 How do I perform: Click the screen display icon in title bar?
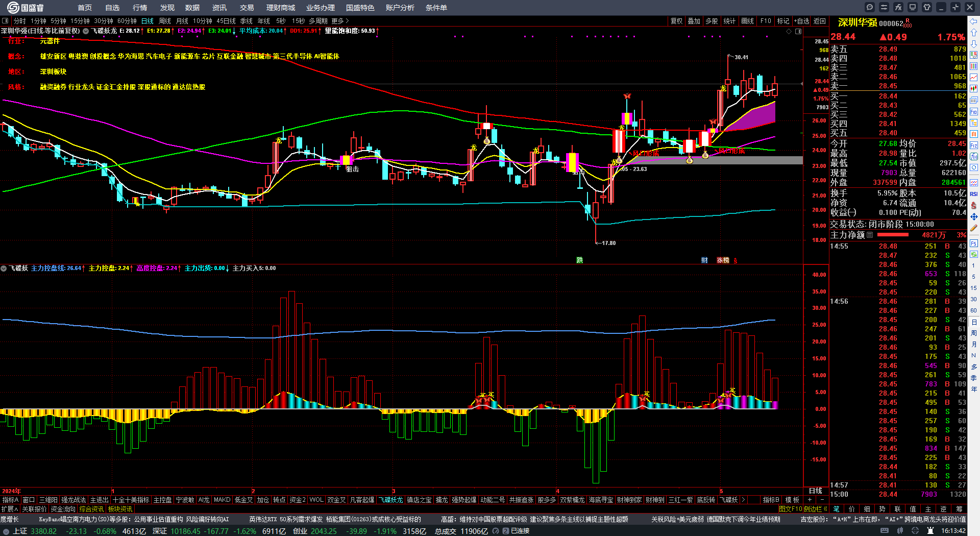(x=913, y=7)
